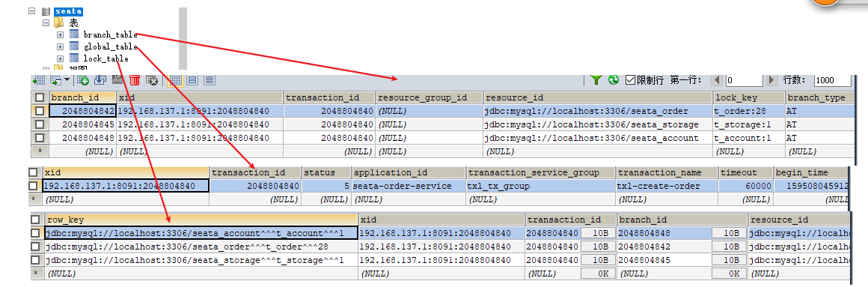Click the row_key column header
This screenshot has height=287, width=868.
pyautogui.click(x=201, y=220)
